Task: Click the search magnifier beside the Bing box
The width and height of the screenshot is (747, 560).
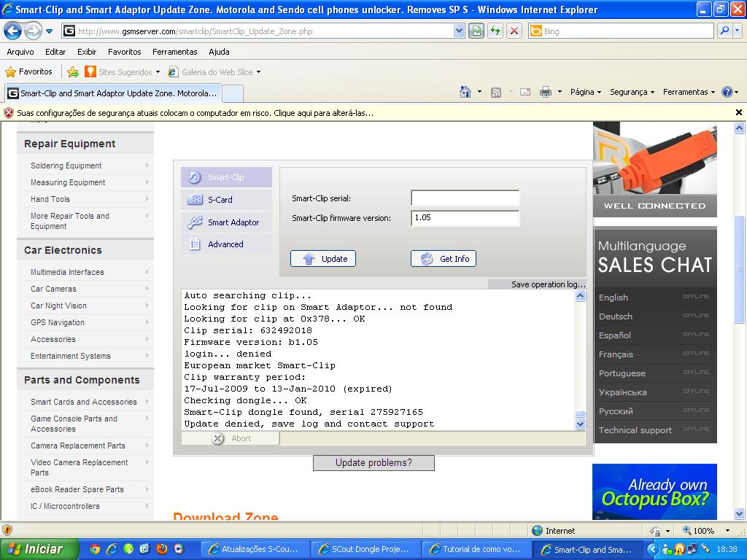Action: click(x=724, y=31)
